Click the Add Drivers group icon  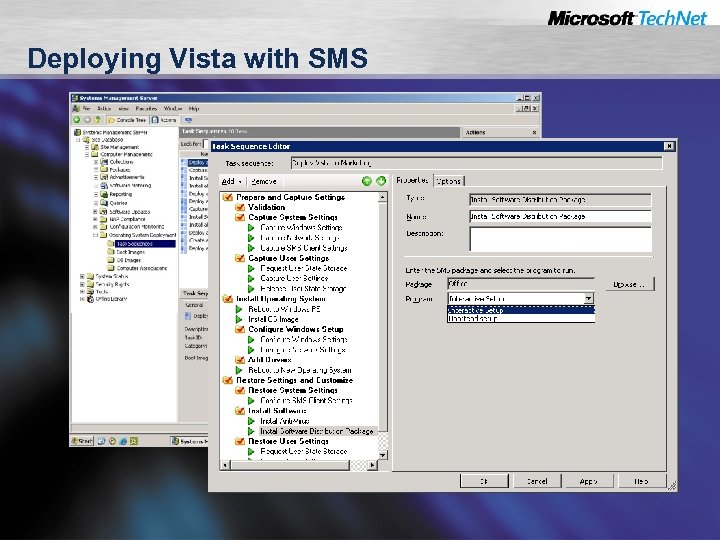coord(240,360)
